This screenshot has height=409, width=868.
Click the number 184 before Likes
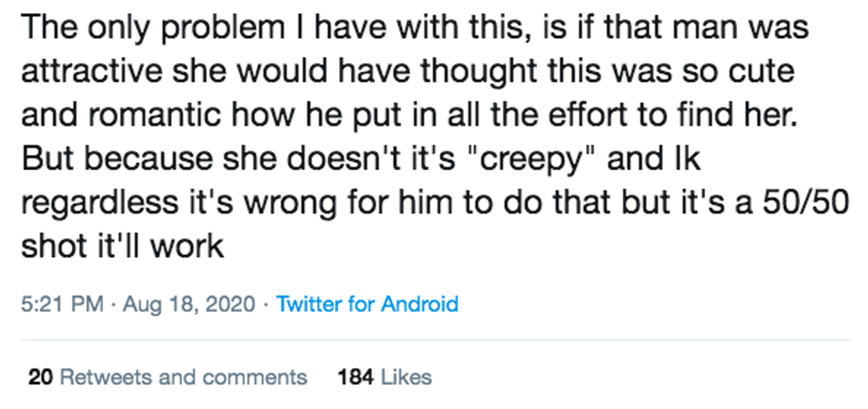[x=356, y=377]
